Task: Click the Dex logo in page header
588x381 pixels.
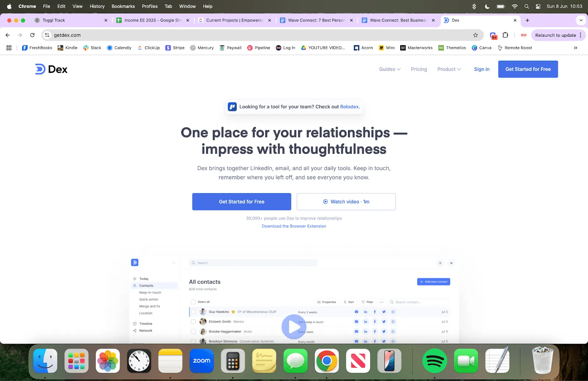Action: click(51, 69)
